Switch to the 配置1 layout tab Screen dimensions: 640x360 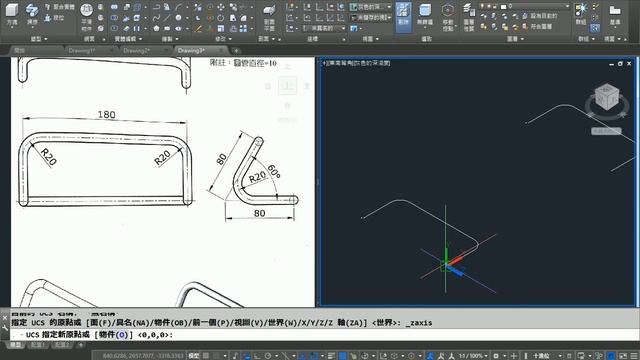pos(37,345)
